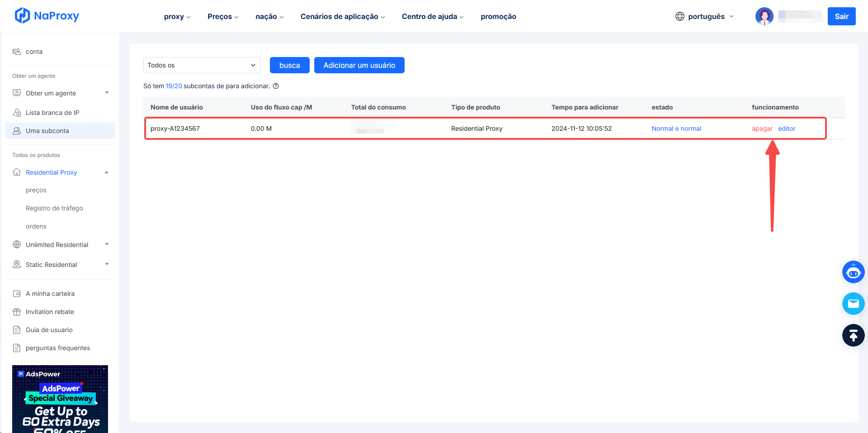Screen dimensions: 868x433
Task: Click the Guia de usuario document icon
Action: click(17, 330)
